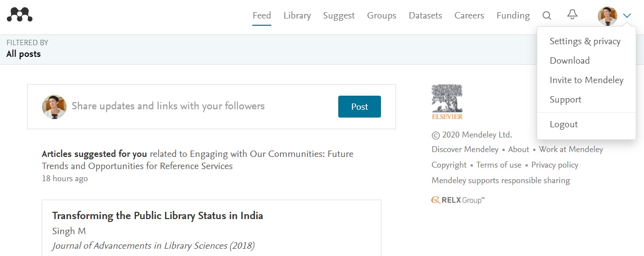Click the blue Post button
Image resolution: width=644 pixels, height=256 pixels.
click(360, 107)
